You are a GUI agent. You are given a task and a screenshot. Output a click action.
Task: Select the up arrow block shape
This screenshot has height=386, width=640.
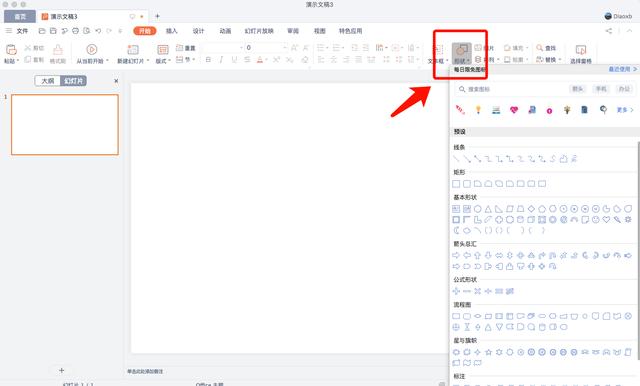coord(478,255)
